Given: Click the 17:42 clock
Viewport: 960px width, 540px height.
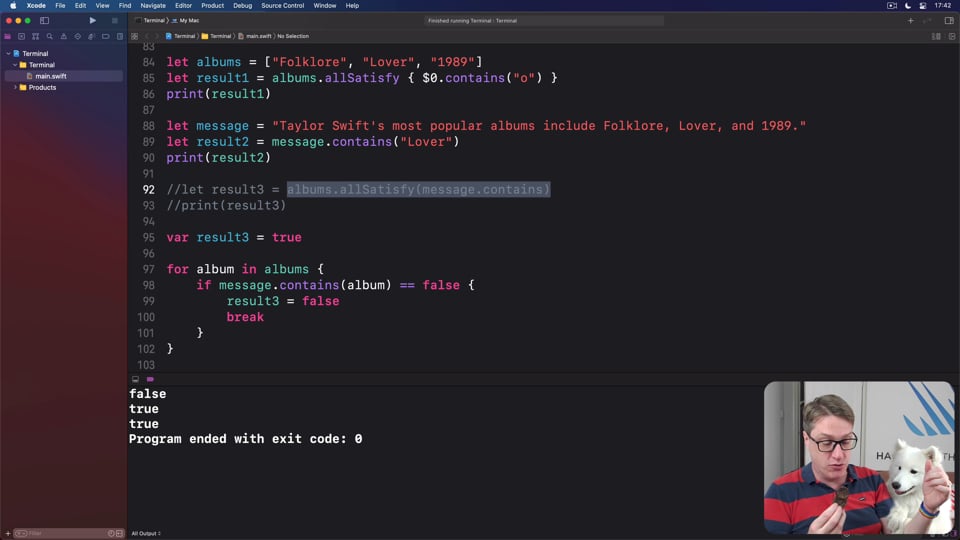Looking at the screenshot, I should pos(943,6).
